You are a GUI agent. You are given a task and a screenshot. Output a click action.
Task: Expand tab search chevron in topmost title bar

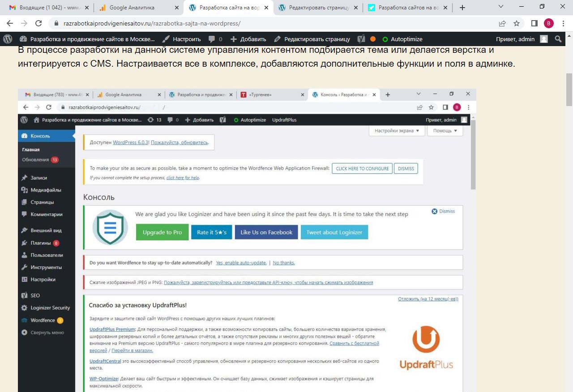(500, 7)
